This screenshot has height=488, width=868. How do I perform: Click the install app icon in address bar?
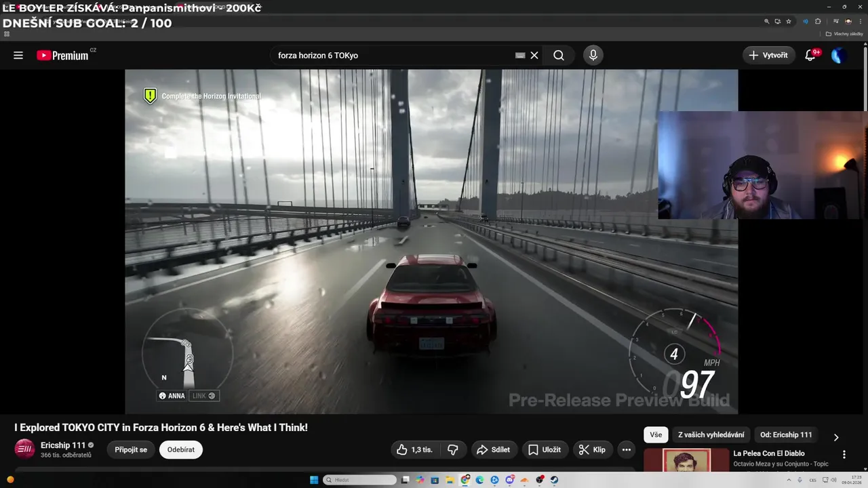778,21
